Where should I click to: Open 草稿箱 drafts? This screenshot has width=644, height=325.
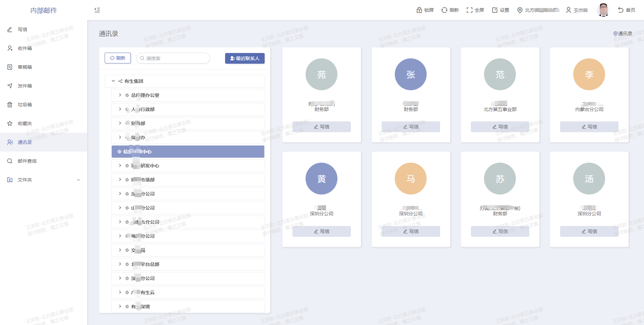coord(44,67)
